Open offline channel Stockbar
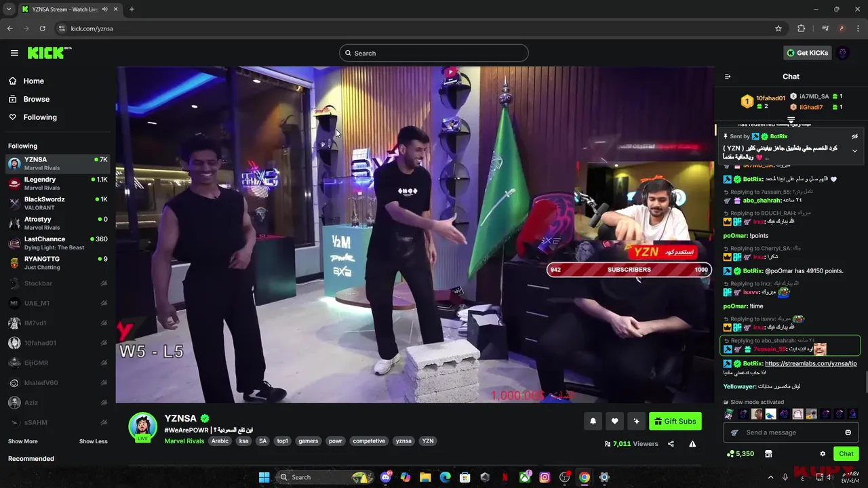Screen dimensions: 868x488 (x=58, y=283)
